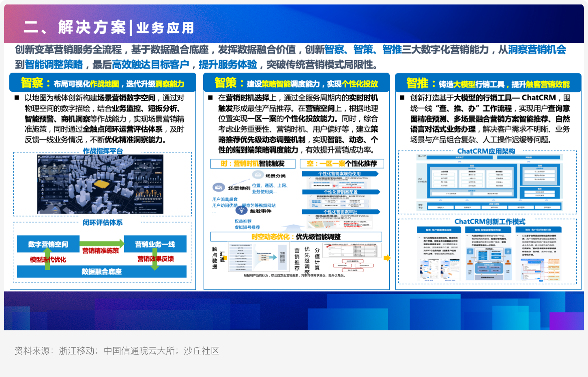Viewport: 588px width, 377px height.
Task: Click the 场景分类 basket icon
Action: pyautogui.click(x=258, y=175)
